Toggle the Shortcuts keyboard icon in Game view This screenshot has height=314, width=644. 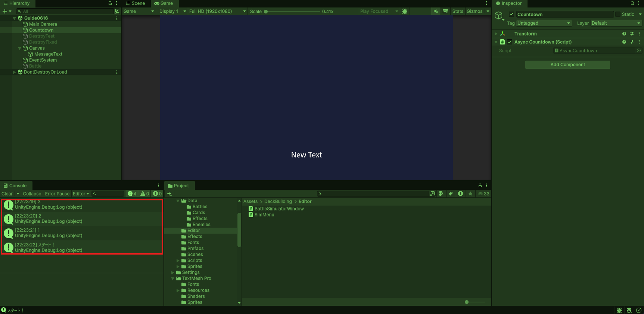445,11
